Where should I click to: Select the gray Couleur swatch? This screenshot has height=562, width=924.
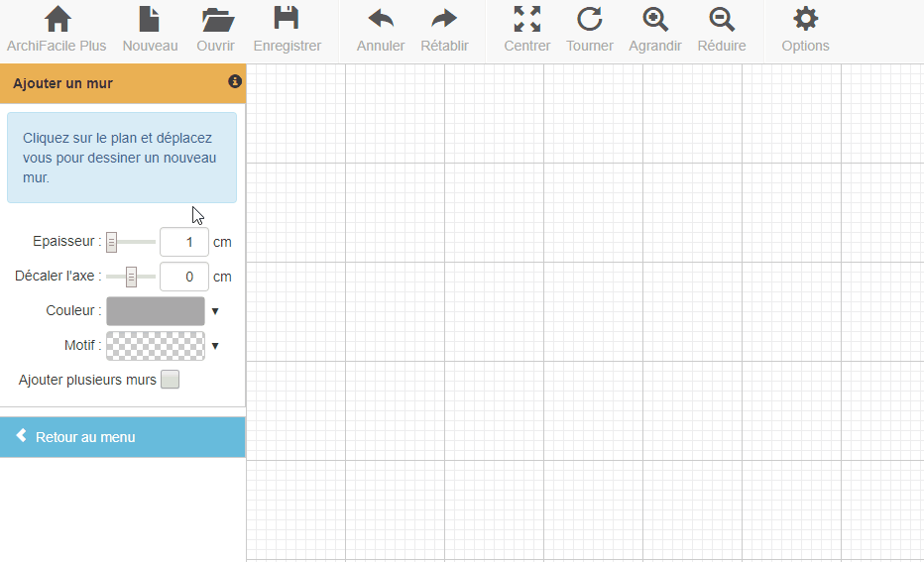click(x=156, y=311)
